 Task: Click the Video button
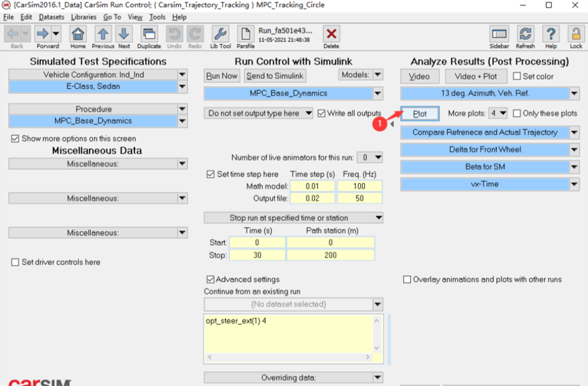[x=419, y=76]
